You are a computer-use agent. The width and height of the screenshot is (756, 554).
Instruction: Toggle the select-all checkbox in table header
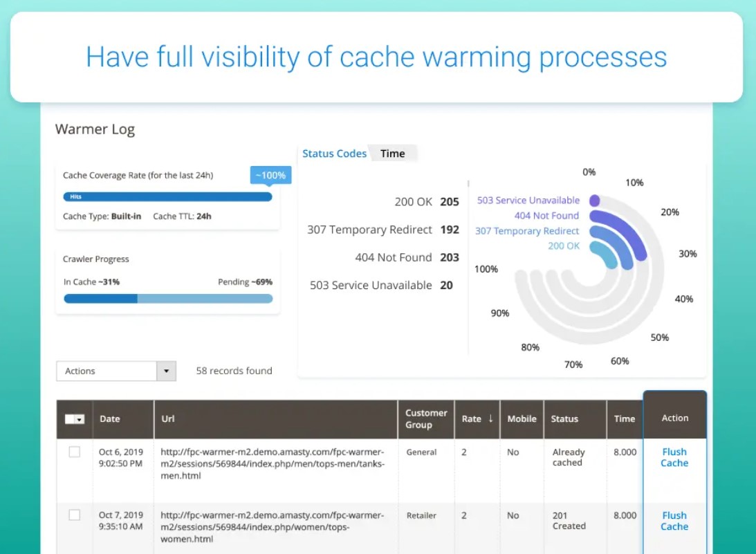tap(71, 419)
